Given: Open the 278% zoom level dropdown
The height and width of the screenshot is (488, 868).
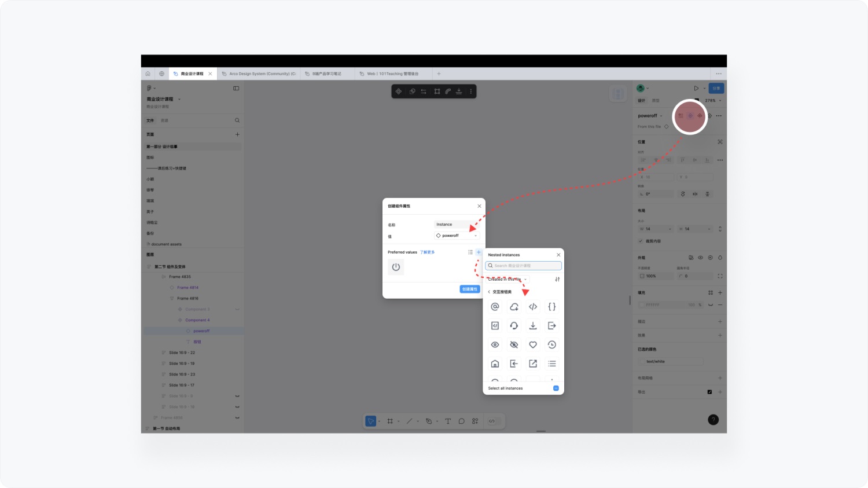Looking at the screenshot, I should 713,101.
